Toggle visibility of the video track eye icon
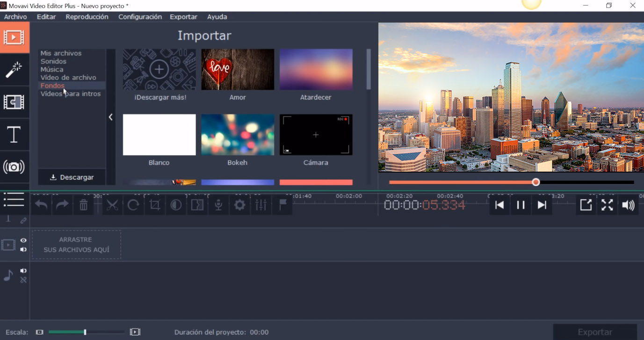The height and width of the screenshot is (340, 644). click(23, 240)
